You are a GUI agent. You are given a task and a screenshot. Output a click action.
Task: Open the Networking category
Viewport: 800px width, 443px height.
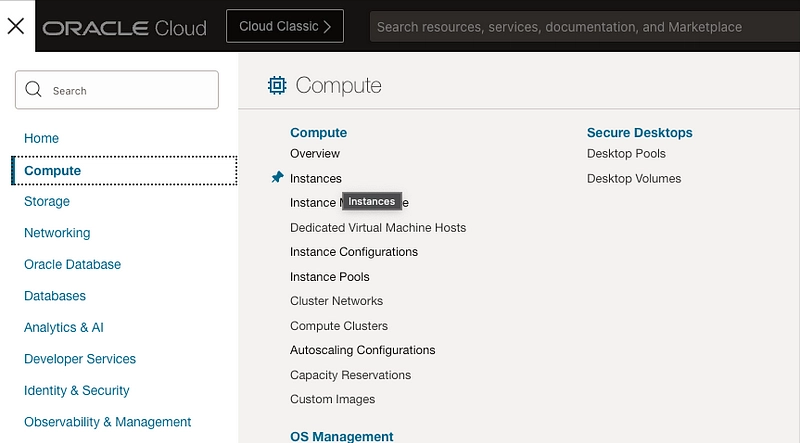(x=57, y=233)
